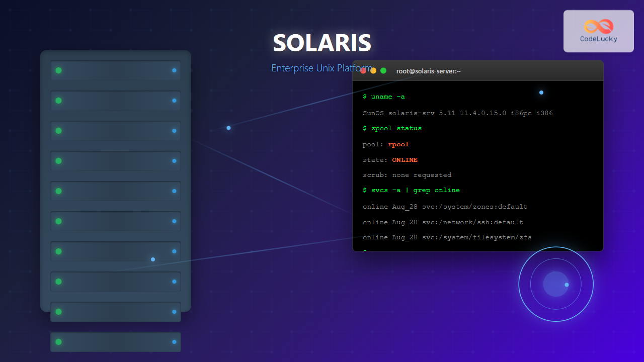The width and height of the screenshot is (644, 362).
Task: Click the blue LED on the bottom-most server unit
Action: click(x=174, y=342)
